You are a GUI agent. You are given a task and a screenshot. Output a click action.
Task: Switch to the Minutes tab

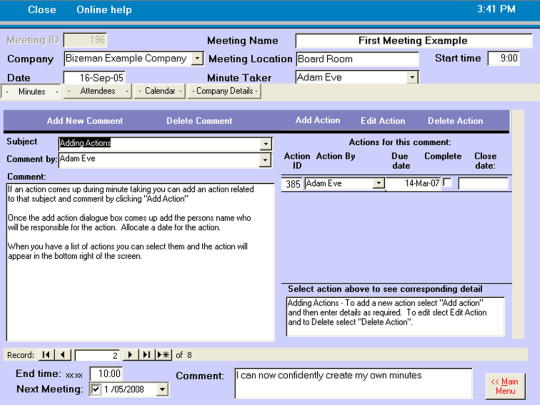pos(31,92)
